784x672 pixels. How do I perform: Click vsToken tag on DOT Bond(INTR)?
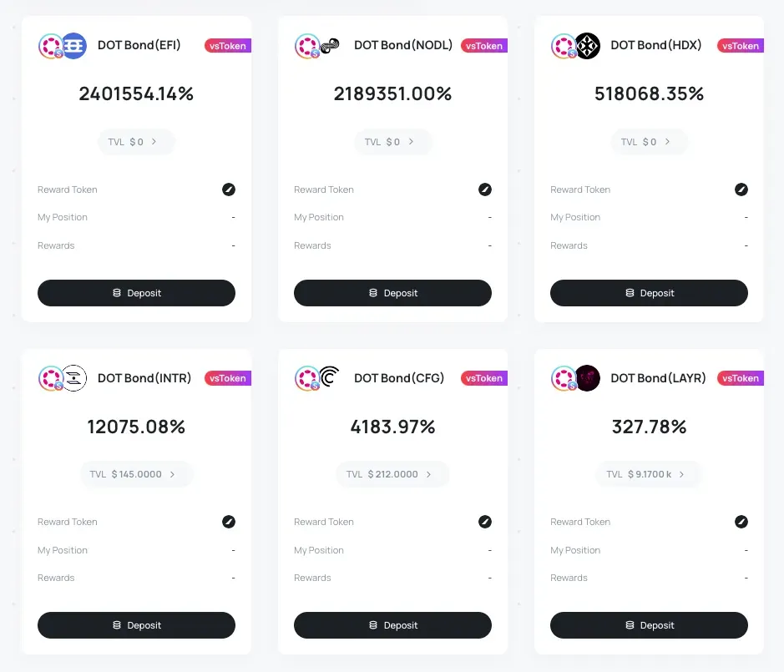[227, 378]
